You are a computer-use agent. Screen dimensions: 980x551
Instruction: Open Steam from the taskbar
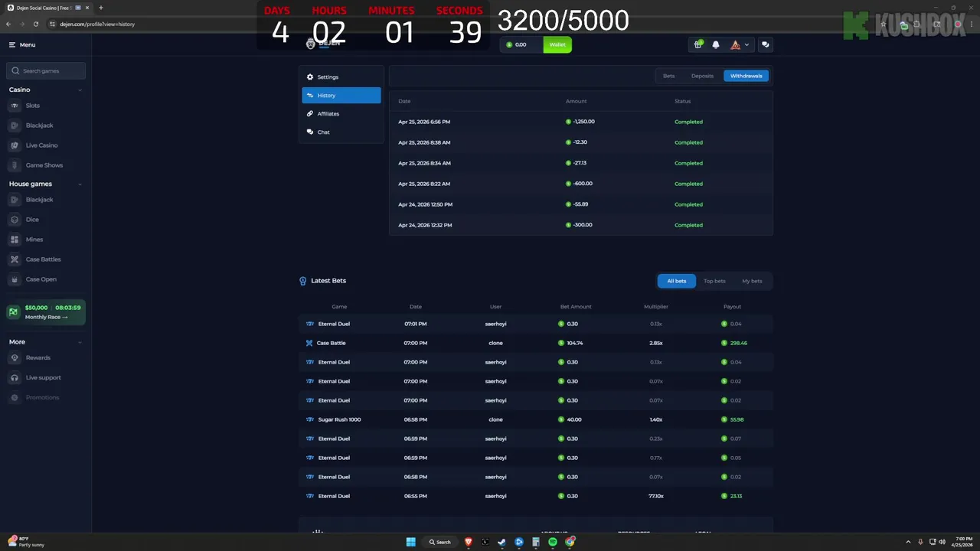tap(502, 542)
